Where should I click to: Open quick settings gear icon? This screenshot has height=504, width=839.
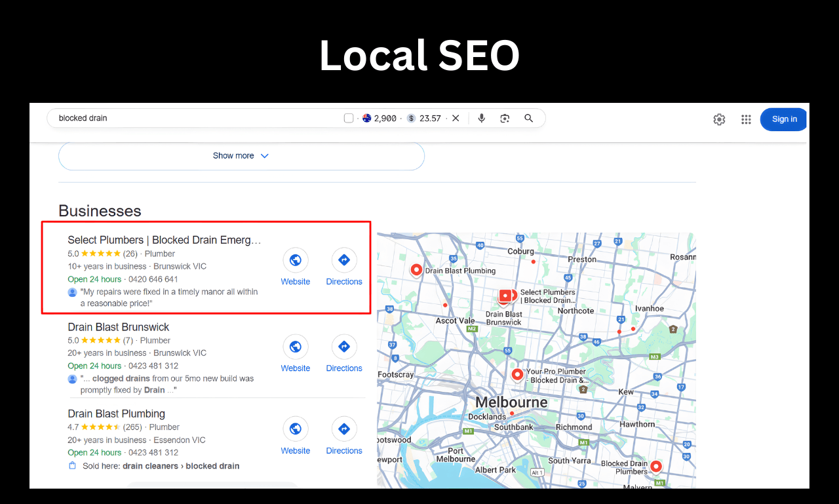pyautogui.click(x=719, y=119)
